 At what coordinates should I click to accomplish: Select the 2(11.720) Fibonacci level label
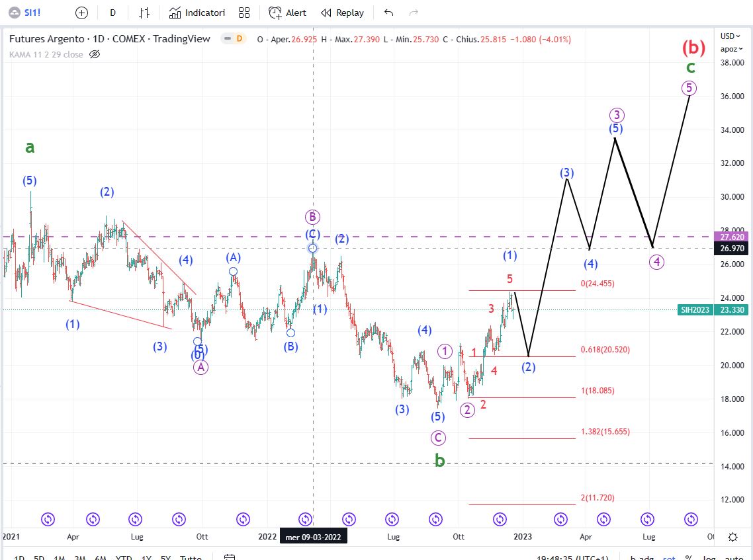pyautogui.click(x=598, y=498)
